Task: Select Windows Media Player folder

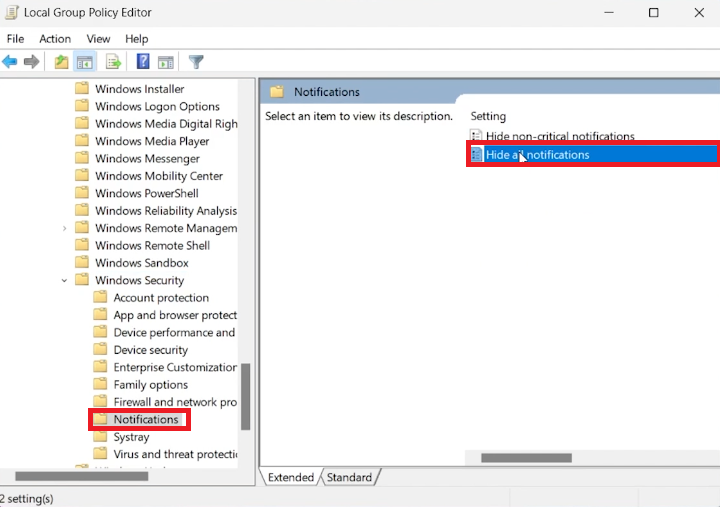Action: pyautogui.click(x=152, y=141)
